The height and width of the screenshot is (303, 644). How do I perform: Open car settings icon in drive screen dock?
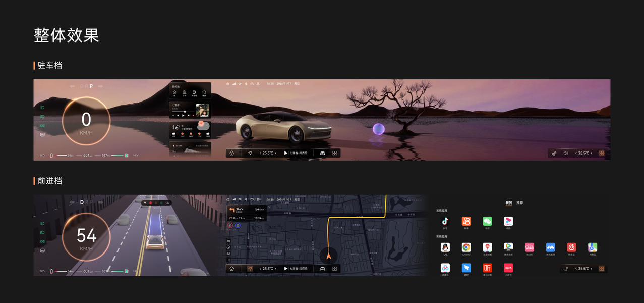tap(323, 269)
